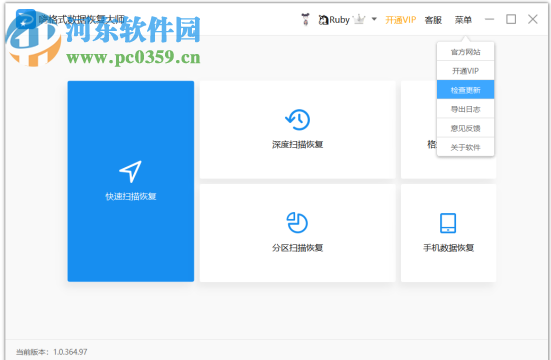This screenshot has width=551, height=360.
Task: Click the Ruby username
Action: point(339,20)
